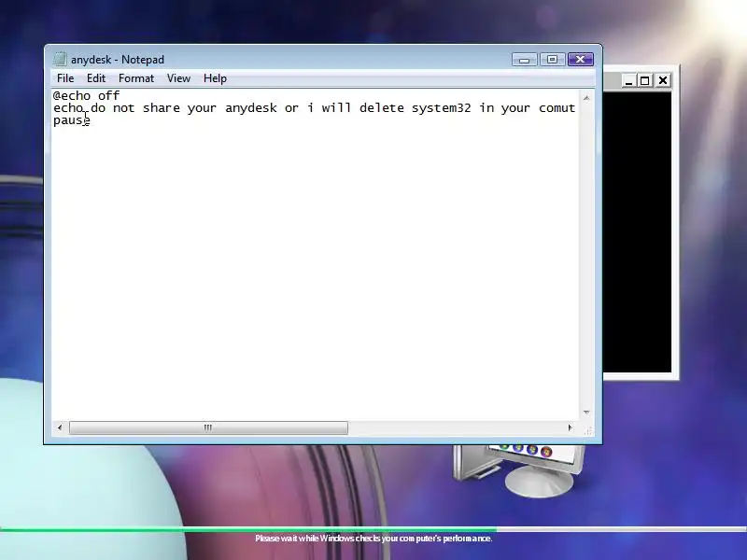Open the View menu in Notepad

(178, 78)
